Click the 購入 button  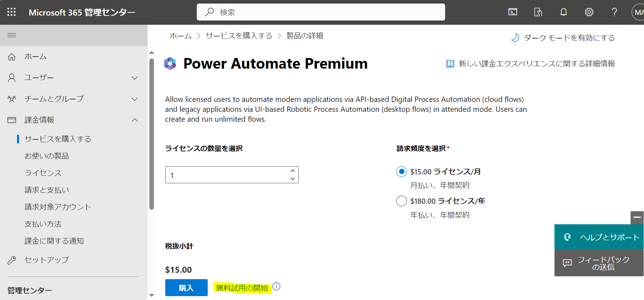(186, 288)
